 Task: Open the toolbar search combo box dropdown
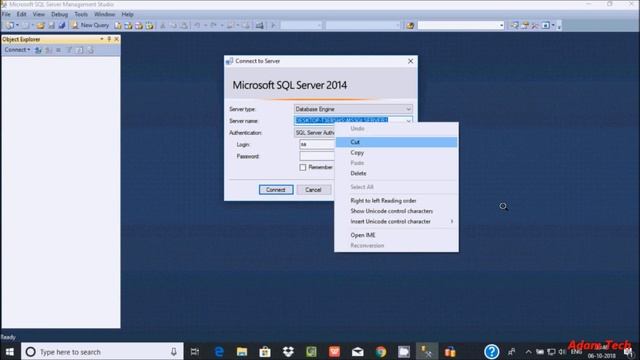pos(502,25)
